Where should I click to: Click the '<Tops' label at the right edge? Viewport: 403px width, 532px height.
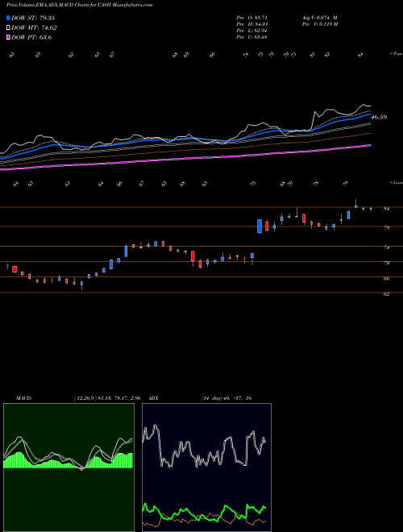396,54
